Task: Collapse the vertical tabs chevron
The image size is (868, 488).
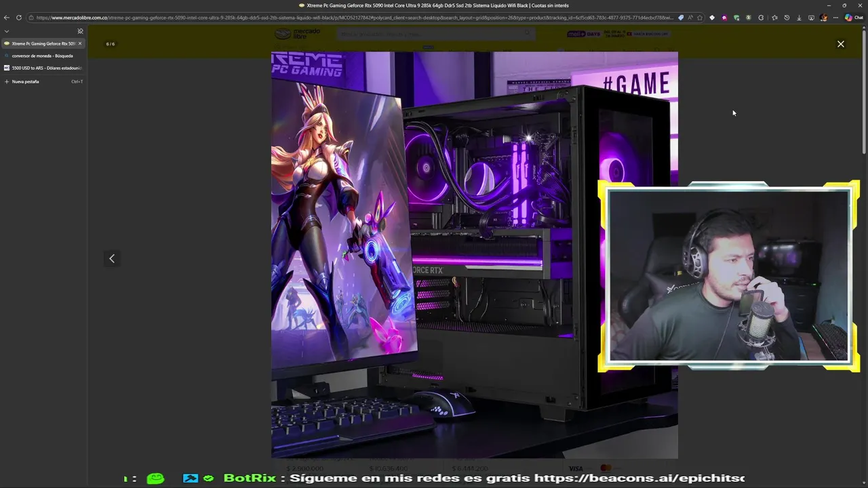Action: point(7,31)
